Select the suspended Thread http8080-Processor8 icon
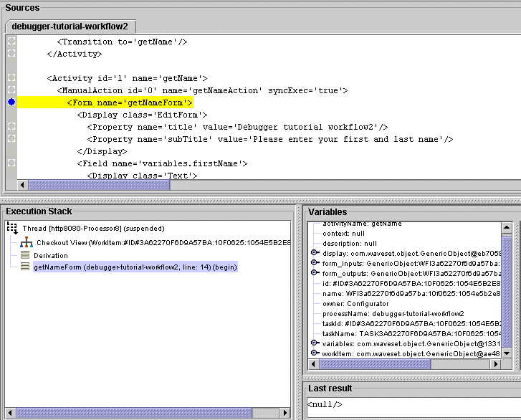The image size is (521, 420). click(12, 228)
